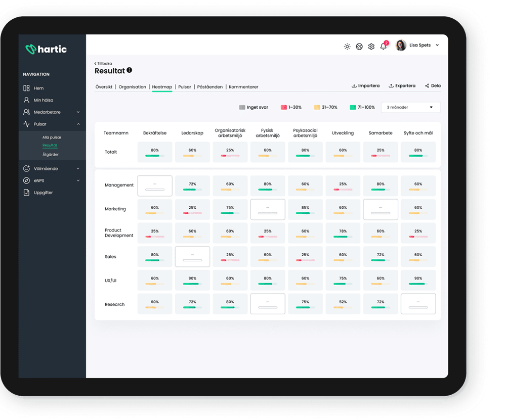506x420 pixels.
Task: Click the Importera download icon
Action: (x=354, y=86)
